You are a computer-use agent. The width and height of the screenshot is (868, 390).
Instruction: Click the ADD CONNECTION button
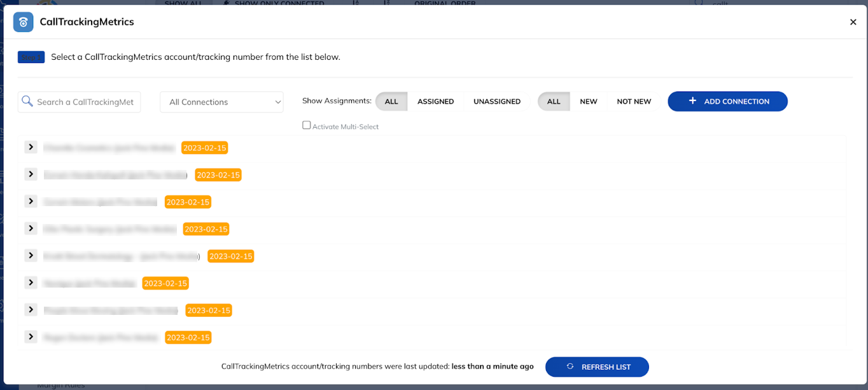point(727,101)
